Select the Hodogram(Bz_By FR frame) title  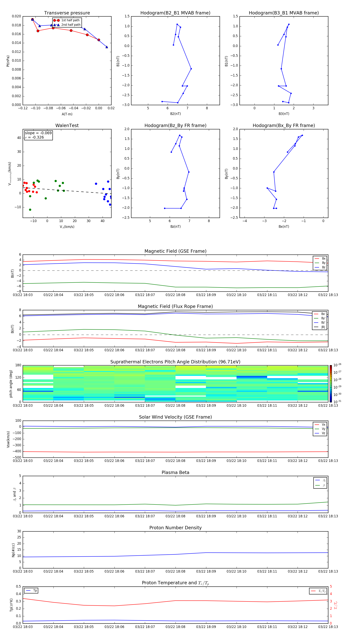(175, 125)
